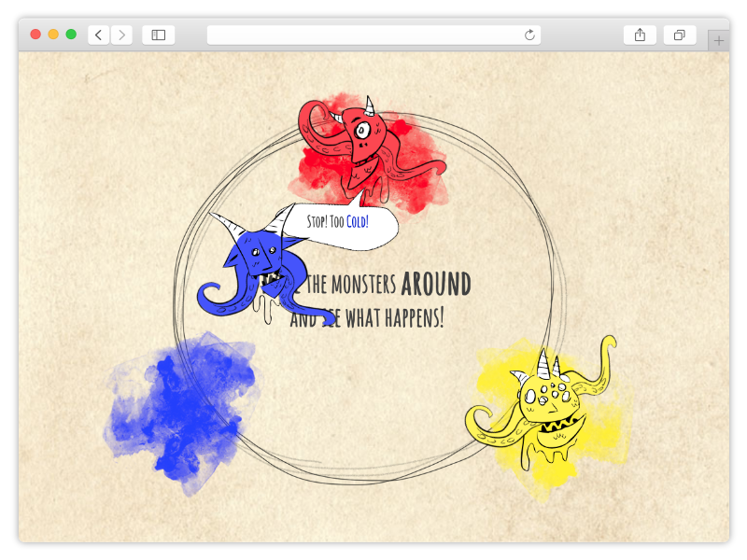
Task: Toggle the Safari sidebar button
Action: (159, 35)
